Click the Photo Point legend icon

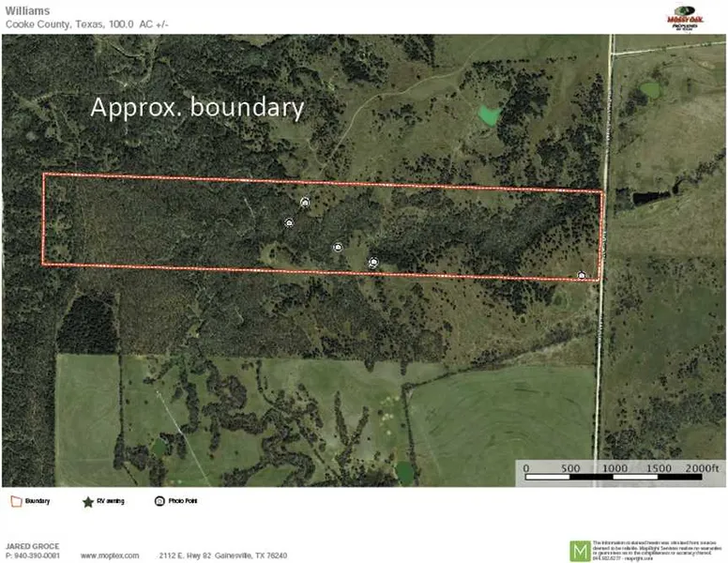click(159, 501)
